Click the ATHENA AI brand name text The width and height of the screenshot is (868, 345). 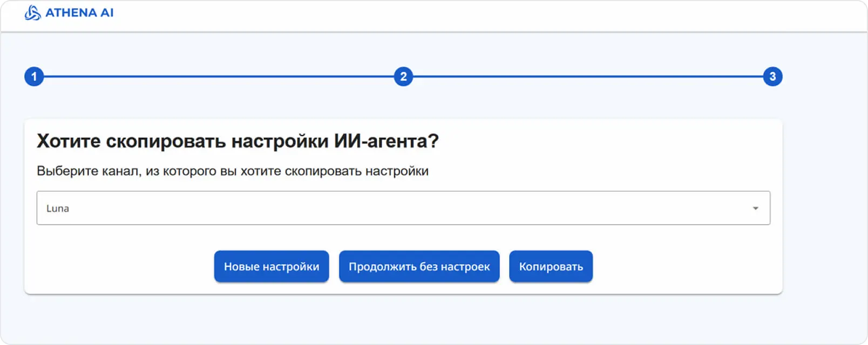click(x=79, y=13)
